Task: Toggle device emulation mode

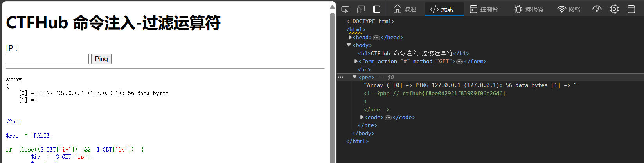Action: tap(361, 9)
